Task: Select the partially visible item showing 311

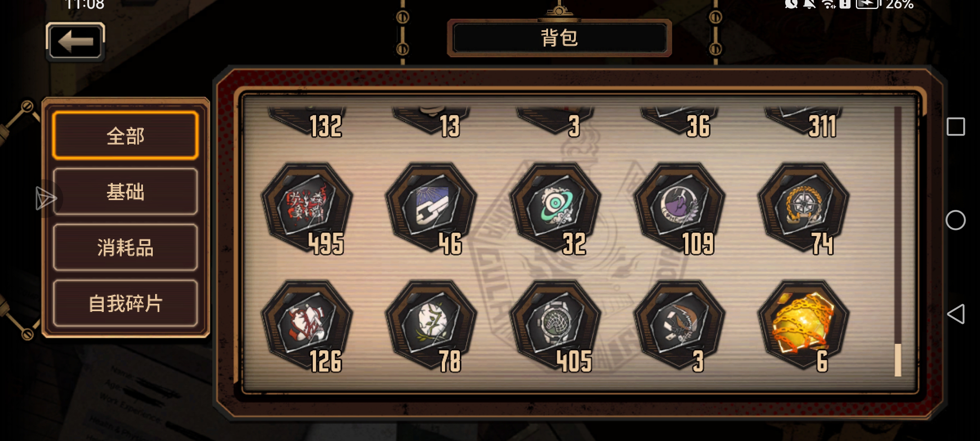Action: tap(804, 122)
